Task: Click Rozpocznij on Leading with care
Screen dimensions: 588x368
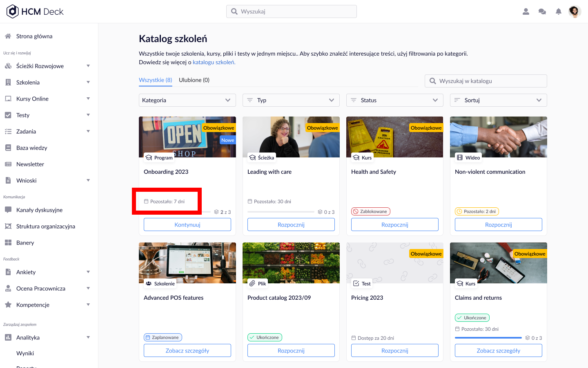Action: 291,224
